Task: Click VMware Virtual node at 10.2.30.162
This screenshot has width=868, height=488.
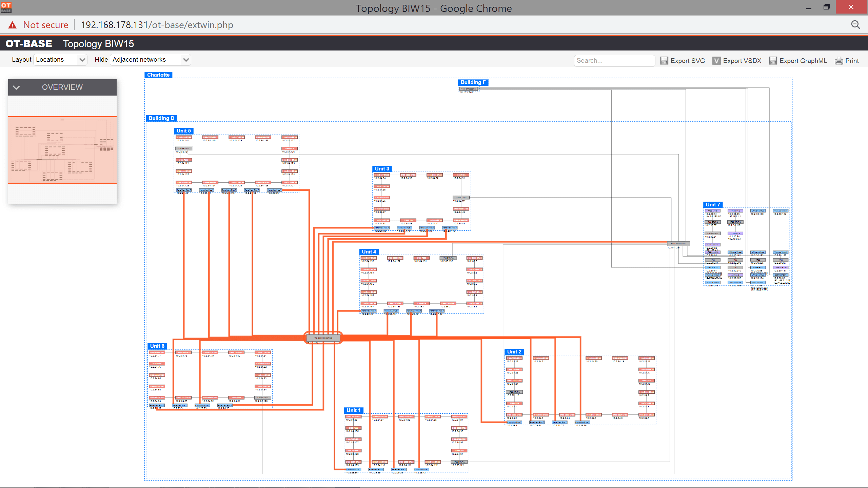Action: (x=781, y=252)
